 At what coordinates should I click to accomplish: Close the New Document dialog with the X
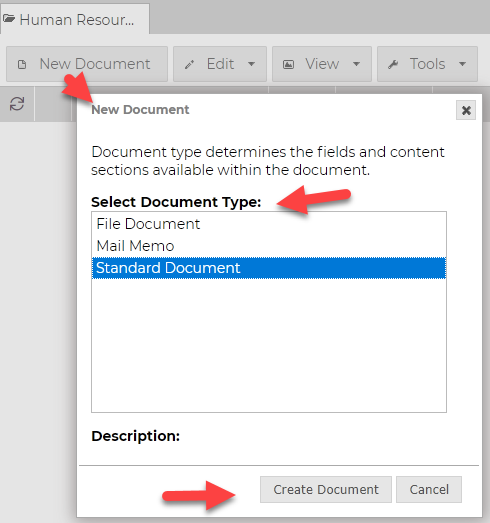tap(466, 110)
